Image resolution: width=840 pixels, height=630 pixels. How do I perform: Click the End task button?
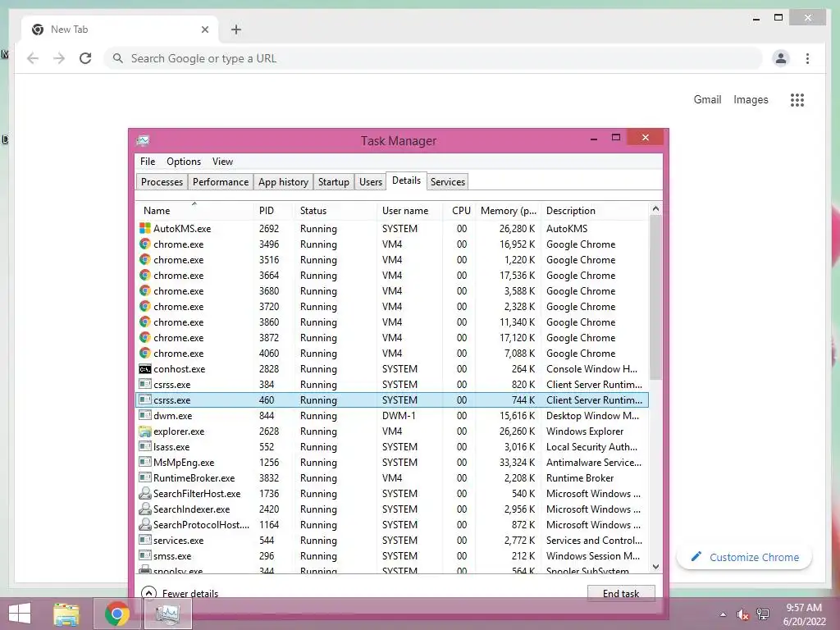pos(621,593)
